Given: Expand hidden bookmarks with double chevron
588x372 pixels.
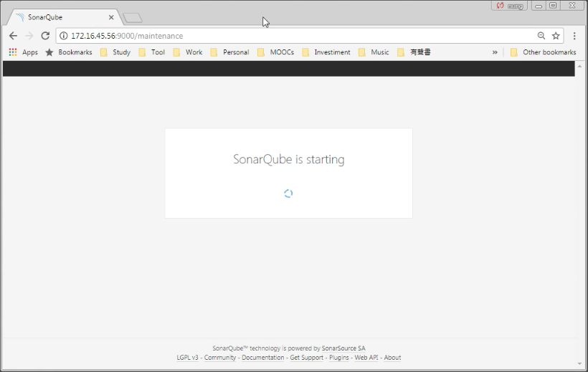Looking at the screenshot, I should click(495, 52).
